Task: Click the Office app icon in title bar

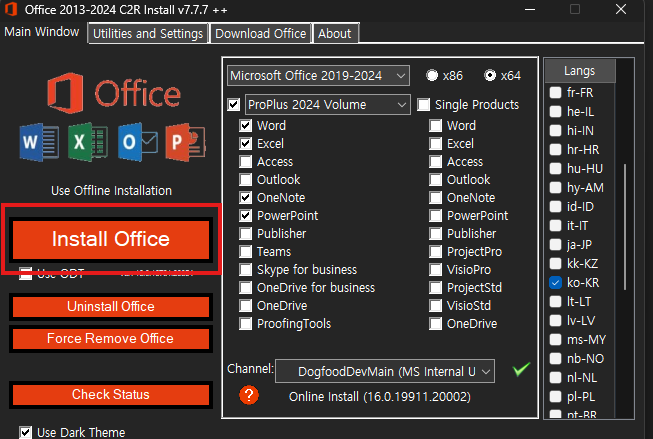Action: pyautogui.click(x=10, y=9)
